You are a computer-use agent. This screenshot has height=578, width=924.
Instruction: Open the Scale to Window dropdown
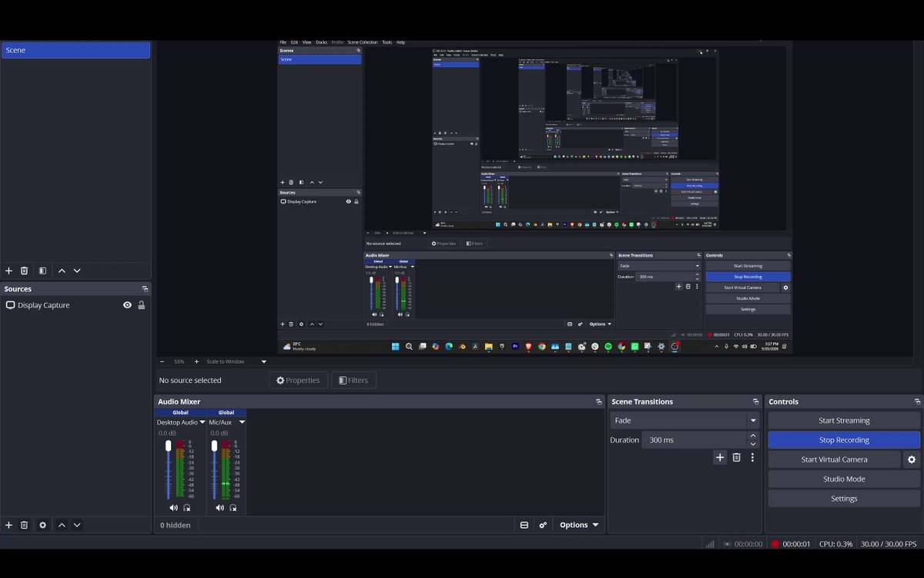coord(263,361)
